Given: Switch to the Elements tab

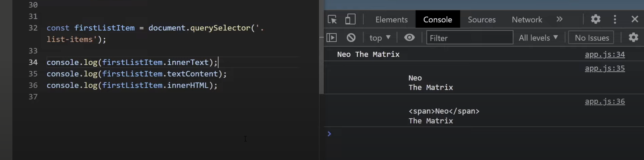Looking at the screenshot, I should (x=391, y=20).
